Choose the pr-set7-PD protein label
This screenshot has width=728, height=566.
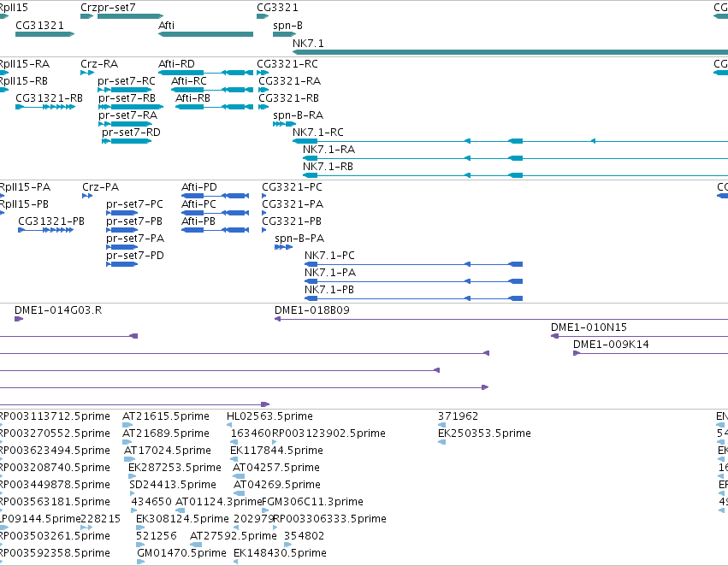tap(135, 256)
